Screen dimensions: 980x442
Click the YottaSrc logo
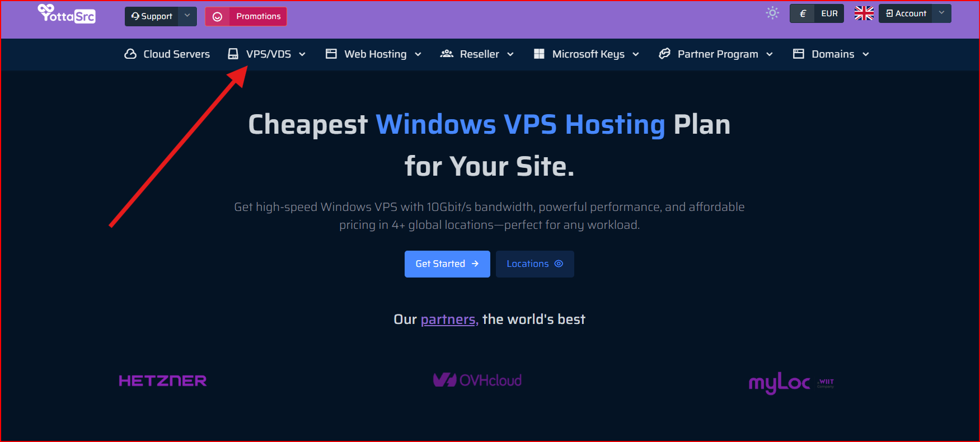click(x=65, y=16)
